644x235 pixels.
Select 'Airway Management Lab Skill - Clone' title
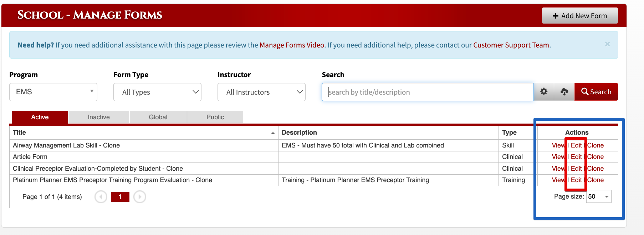(66, 145)
